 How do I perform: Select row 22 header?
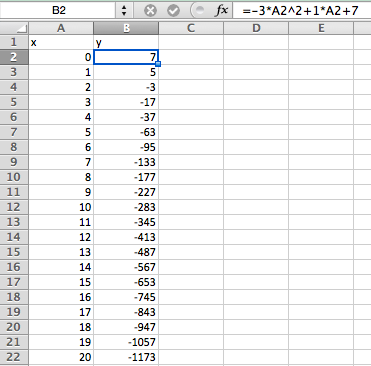[14, 357]
